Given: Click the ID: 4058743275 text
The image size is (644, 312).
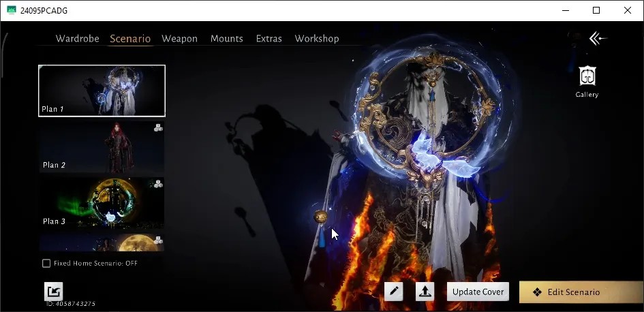Looking at the screenshot, I should 71,305.
